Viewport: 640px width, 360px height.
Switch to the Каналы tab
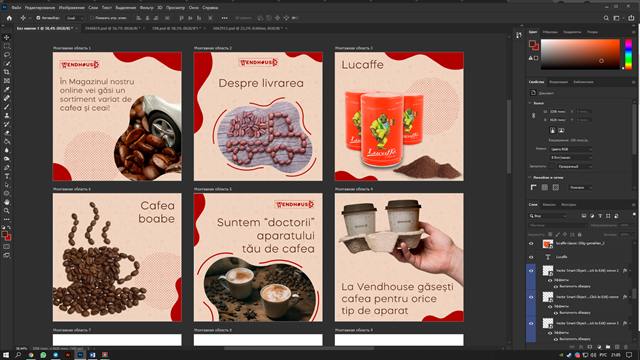pos(549,204)
